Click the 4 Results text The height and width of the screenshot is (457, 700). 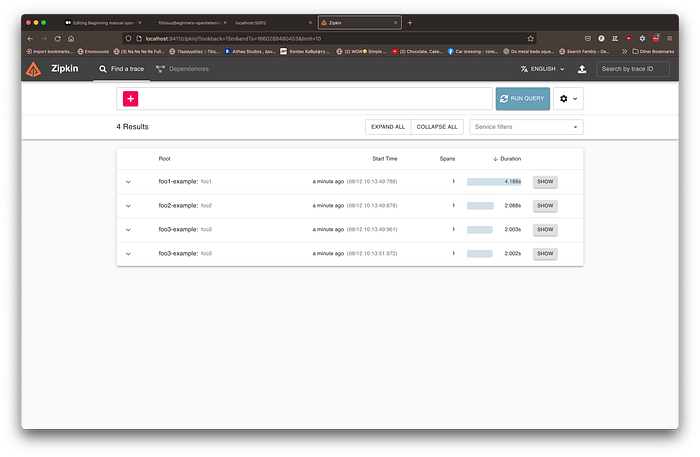click(x=133, y=127)
